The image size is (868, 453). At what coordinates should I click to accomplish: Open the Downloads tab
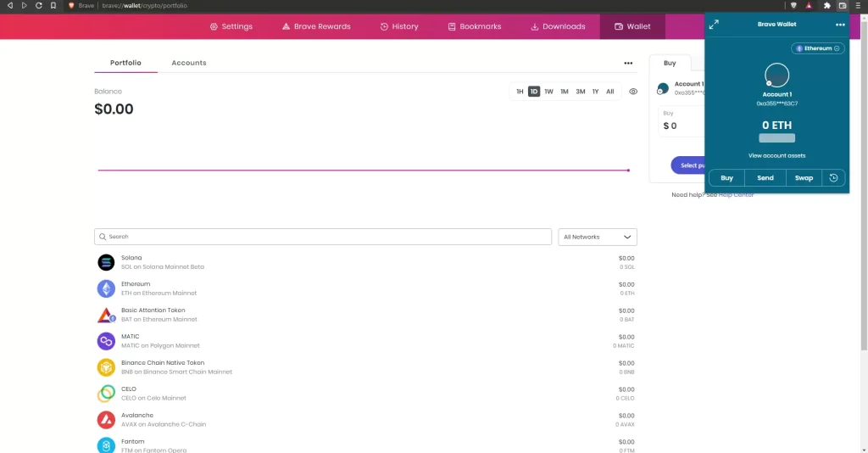coord(558,26)
